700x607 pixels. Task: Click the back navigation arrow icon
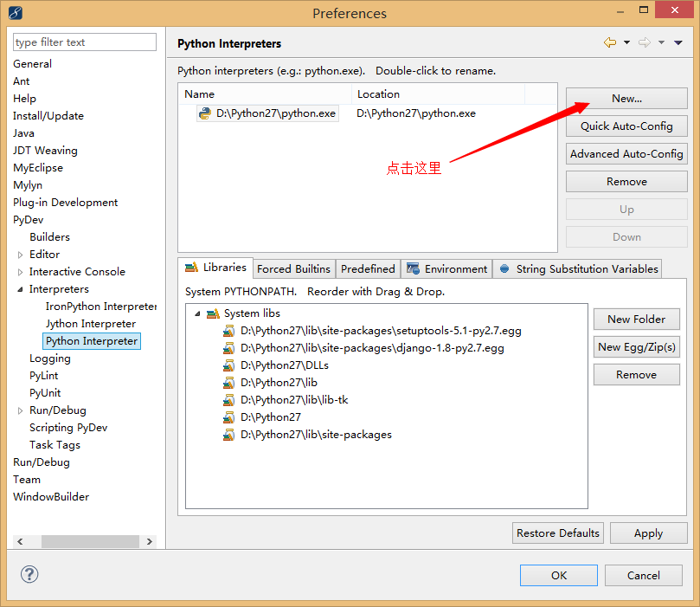pos(610,42)
